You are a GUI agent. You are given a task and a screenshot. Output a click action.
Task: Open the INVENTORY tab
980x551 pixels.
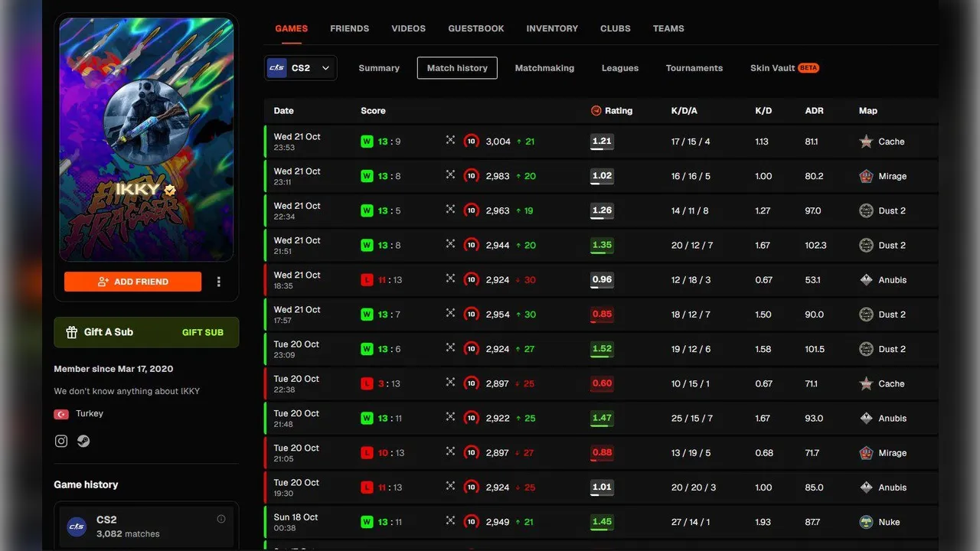click(552, 28)
